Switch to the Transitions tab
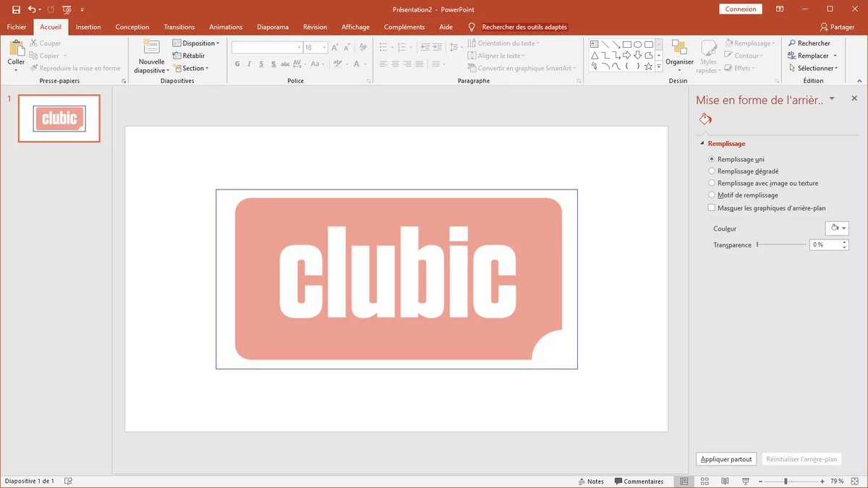Image resolution: width=868 pixels, height=488 pixels. point(179,27)
